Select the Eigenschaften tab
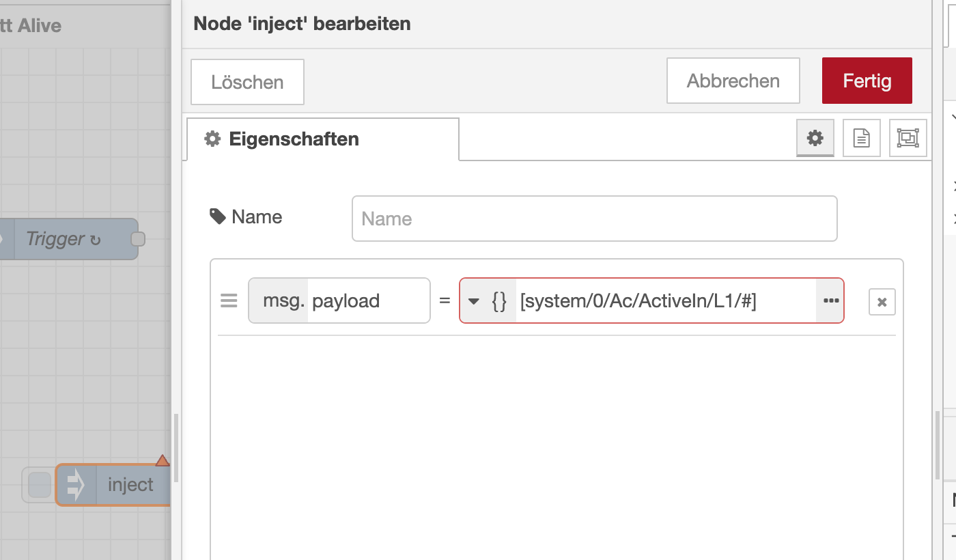This screenshot has height=560, width=956. pyautogui.click(x=322, y=139)
